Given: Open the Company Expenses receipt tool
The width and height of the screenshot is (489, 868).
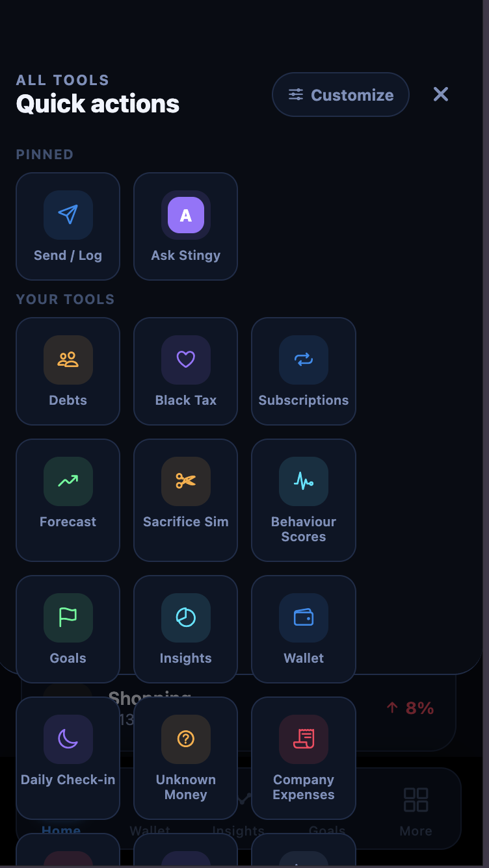Looking at the screenshot, I should click(x=304, y=758).
